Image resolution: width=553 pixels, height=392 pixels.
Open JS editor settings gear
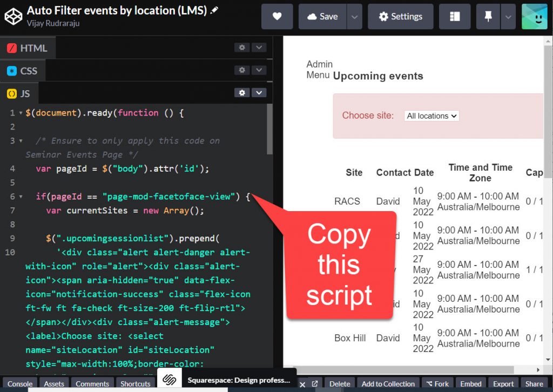point(242,93)
